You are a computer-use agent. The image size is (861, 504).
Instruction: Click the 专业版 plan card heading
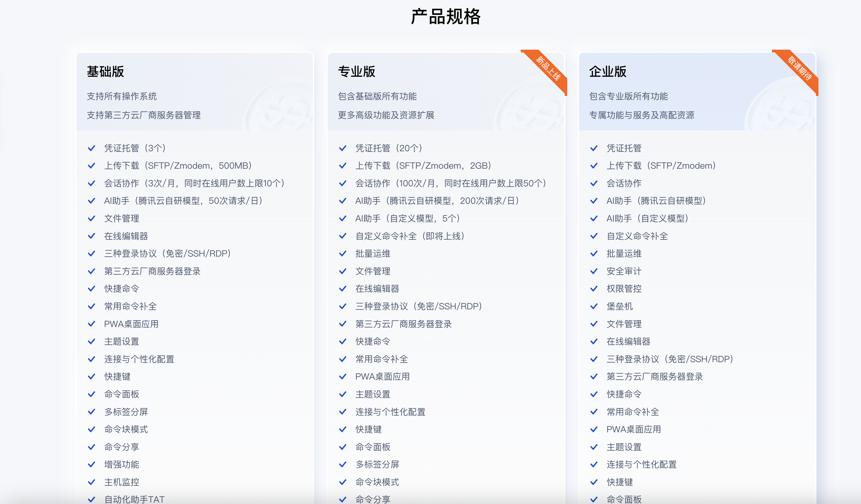(x=356, y=72)
